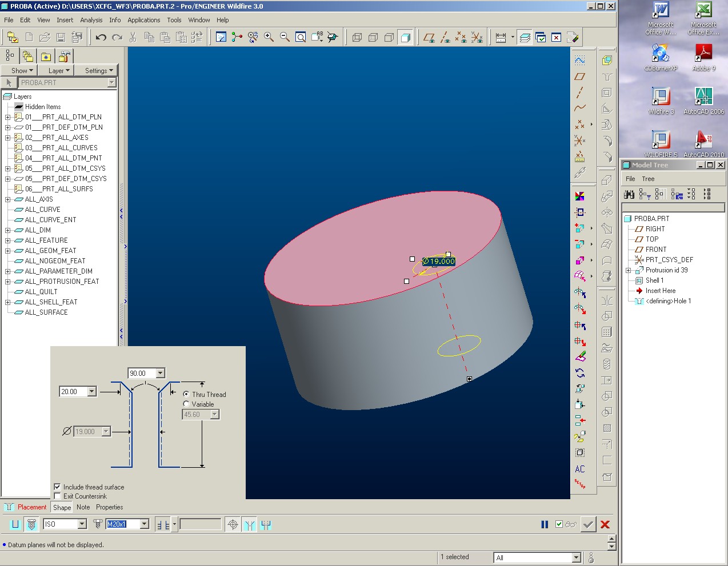Select the Datum Point tool
Screen dimensions: 728x566
579,124
